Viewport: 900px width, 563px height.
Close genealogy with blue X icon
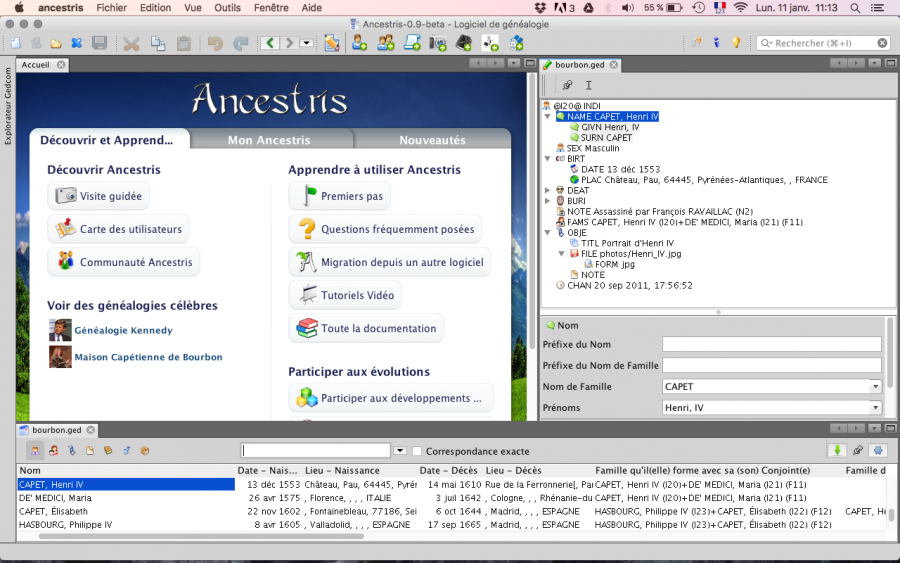pyautogui.click(x=76, y=43)
